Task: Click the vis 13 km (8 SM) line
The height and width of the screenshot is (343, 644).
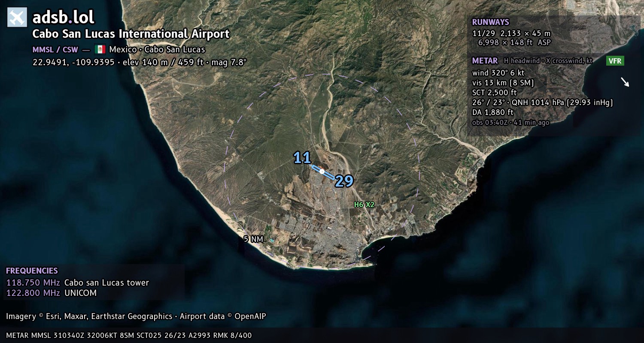Action: coord(503,83)
